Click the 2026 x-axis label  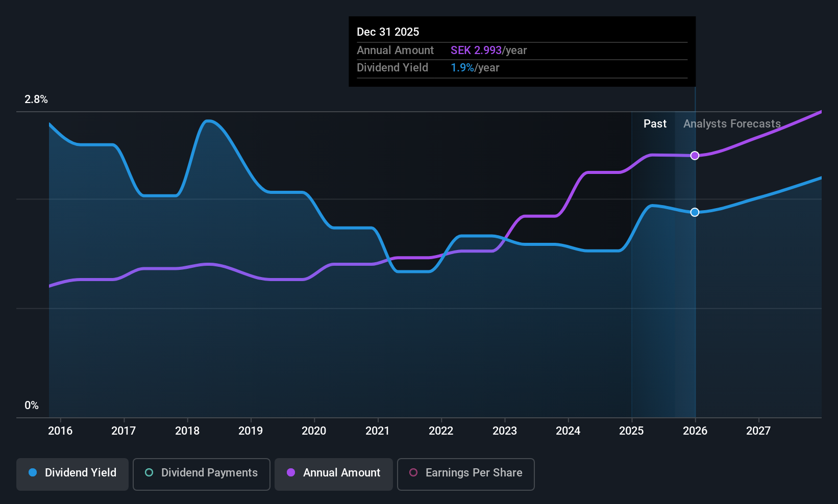[x=695, y=431]
